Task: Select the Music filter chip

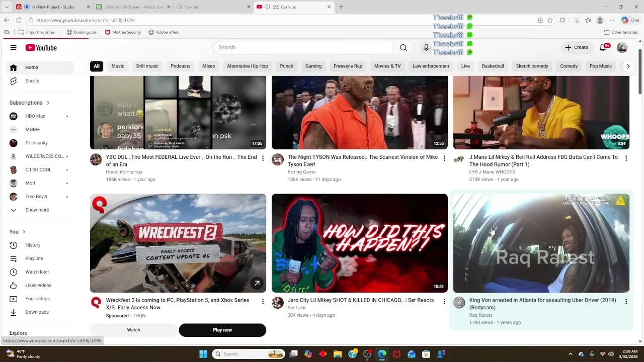Action: (x=118, y=66)
